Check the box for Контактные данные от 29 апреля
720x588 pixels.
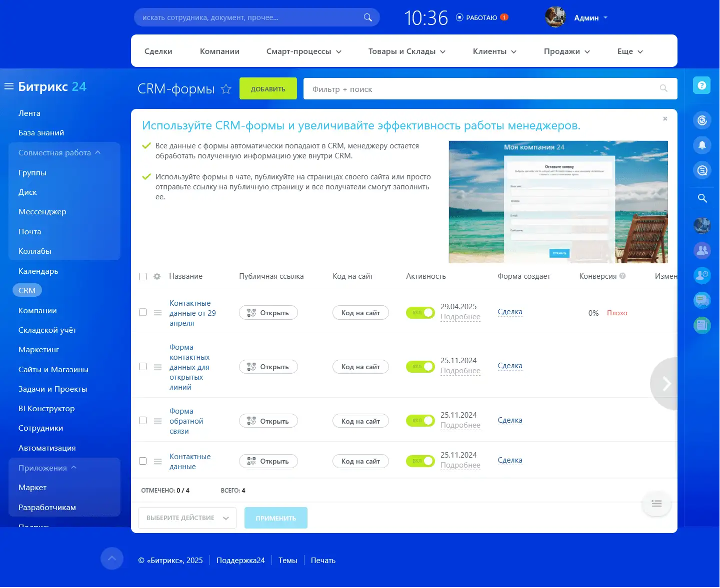coord(142,312)
